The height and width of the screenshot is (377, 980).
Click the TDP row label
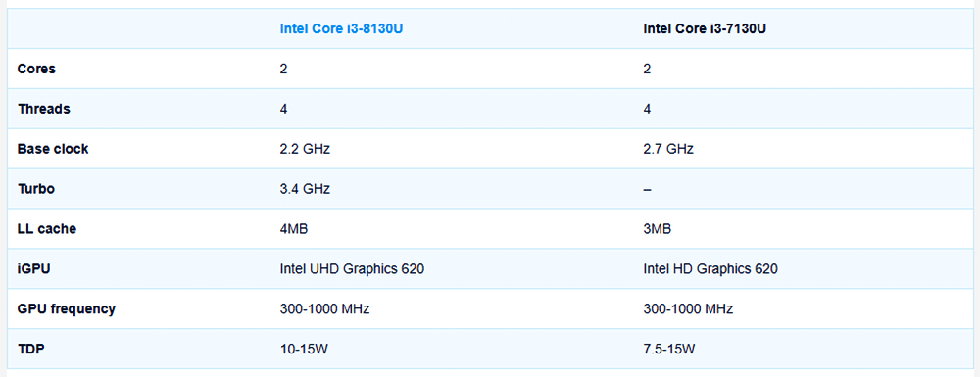click(31, 349)
